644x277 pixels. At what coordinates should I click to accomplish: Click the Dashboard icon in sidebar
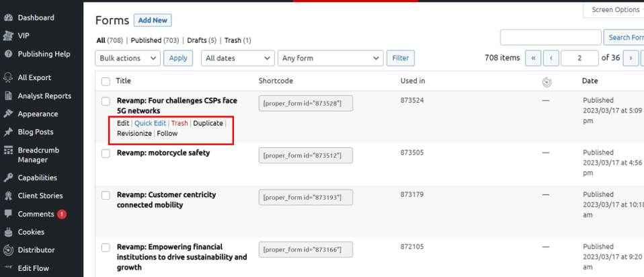tap(8, 17)
